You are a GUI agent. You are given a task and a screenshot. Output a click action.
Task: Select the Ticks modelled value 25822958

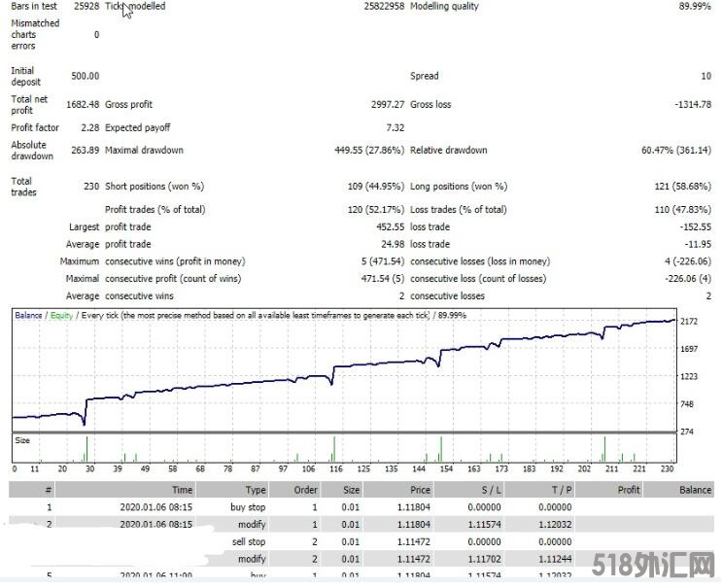point(384,7)
